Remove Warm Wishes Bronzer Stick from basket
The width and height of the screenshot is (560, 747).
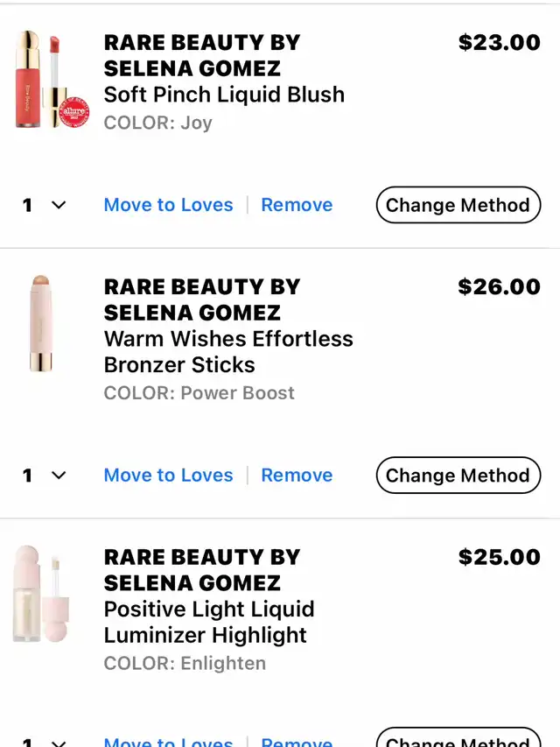(x=297, y=476)
